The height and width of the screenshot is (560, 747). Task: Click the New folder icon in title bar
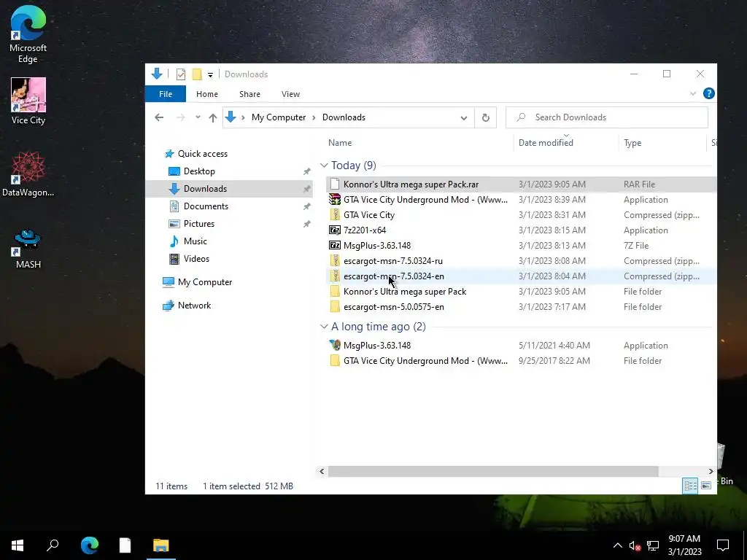tap(197, 74)
